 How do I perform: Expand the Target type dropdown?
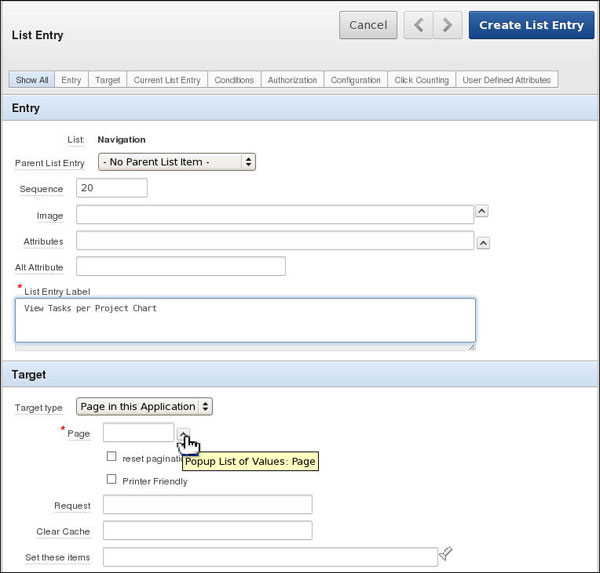[145, 407]
